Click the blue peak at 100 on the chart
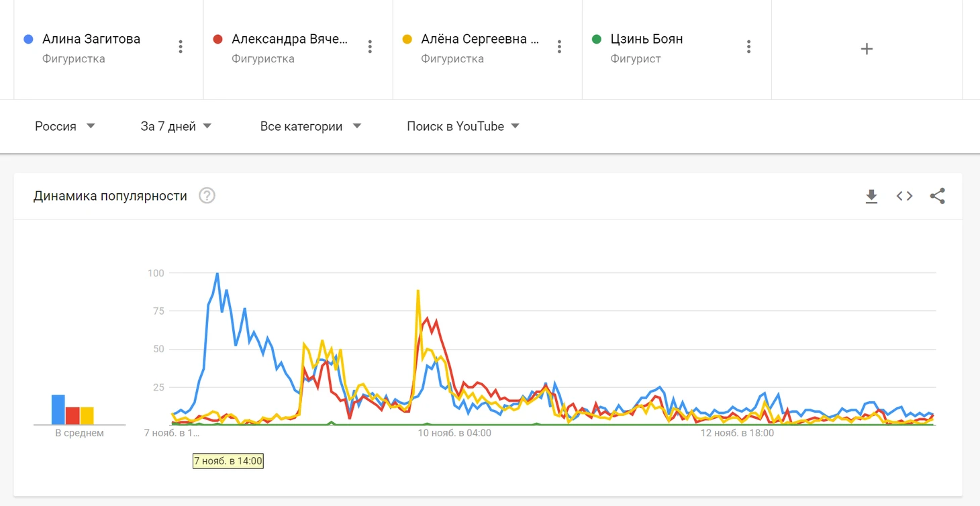Image resolution: width=980 pixels, height=506 pixels. coord(217,273)
